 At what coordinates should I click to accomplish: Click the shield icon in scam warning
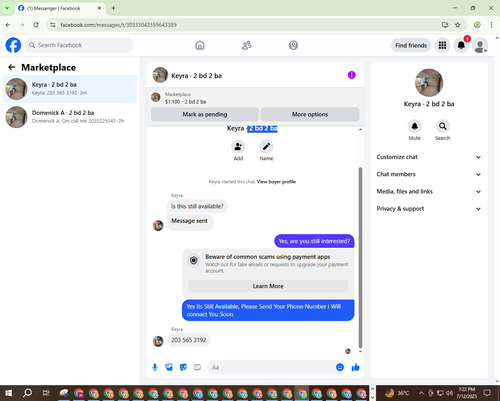[194, 260]
